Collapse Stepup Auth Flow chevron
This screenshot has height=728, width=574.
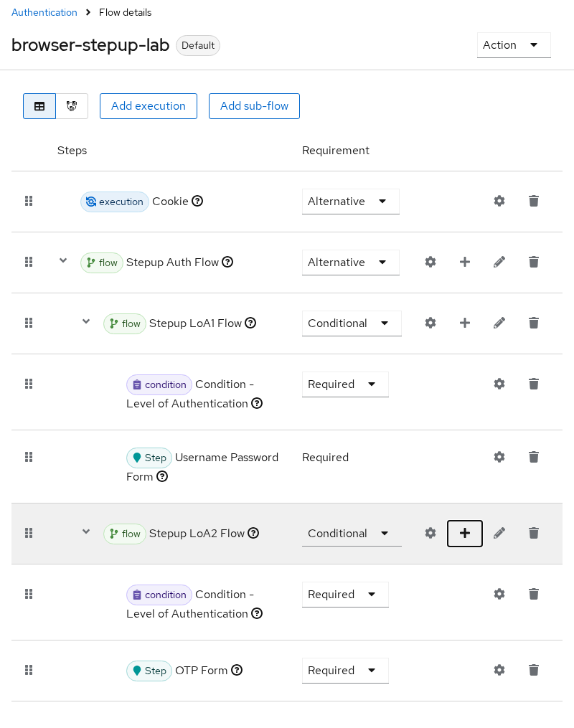63,260
